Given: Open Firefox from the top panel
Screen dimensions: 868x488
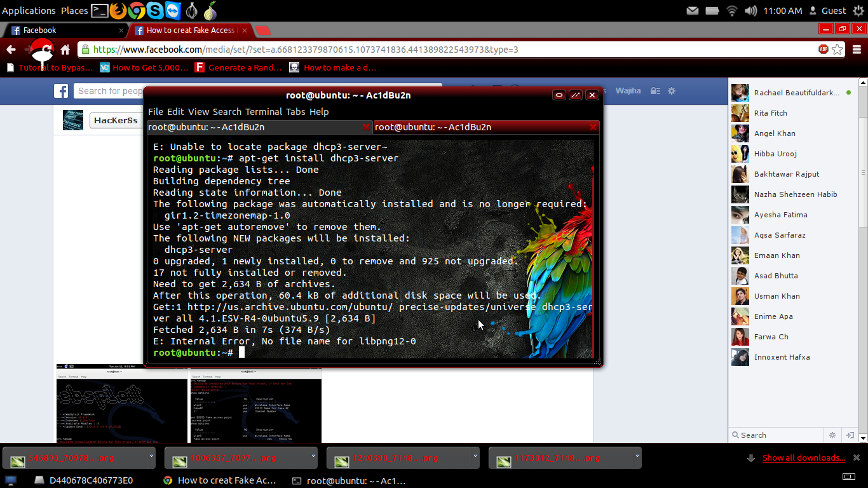Looking at the screenshot, I should pos(118,10).
